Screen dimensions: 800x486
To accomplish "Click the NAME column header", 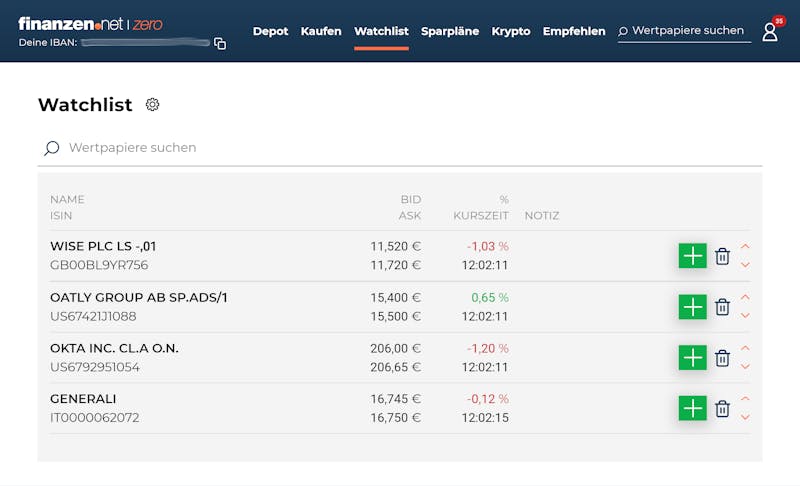I will coord(67,199).
